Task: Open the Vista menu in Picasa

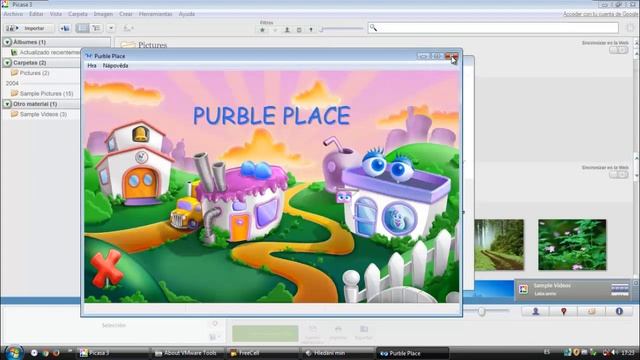Action: point(56,14)
